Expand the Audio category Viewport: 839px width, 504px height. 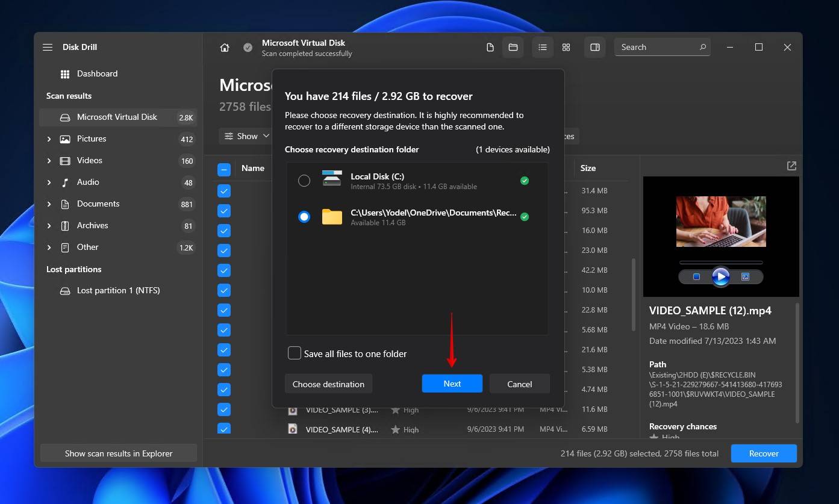tap(49, 182)
